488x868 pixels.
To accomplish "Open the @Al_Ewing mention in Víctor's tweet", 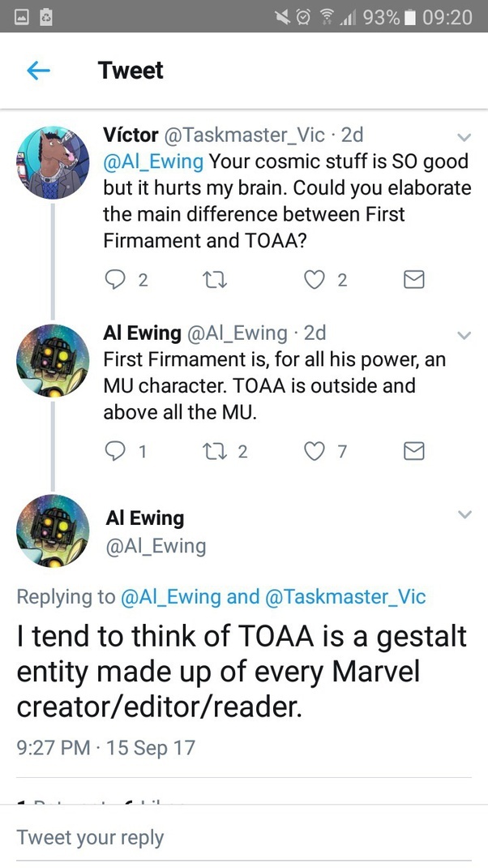I will (x=154, y=161).
